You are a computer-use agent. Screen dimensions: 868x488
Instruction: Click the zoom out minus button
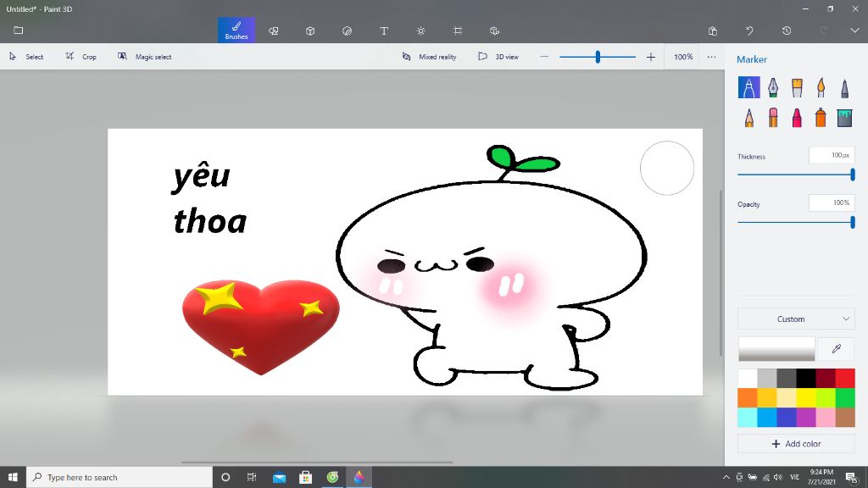click(544, 57)
